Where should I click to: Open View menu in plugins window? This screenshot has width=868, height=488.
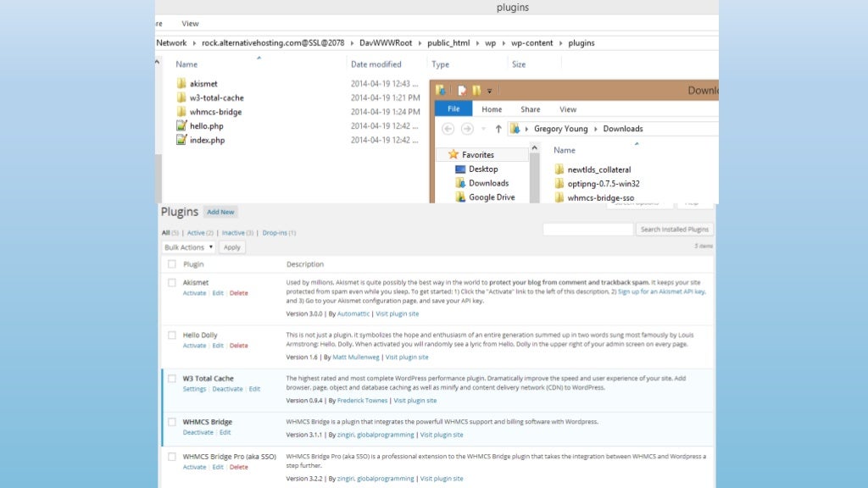tap(190, 24)
